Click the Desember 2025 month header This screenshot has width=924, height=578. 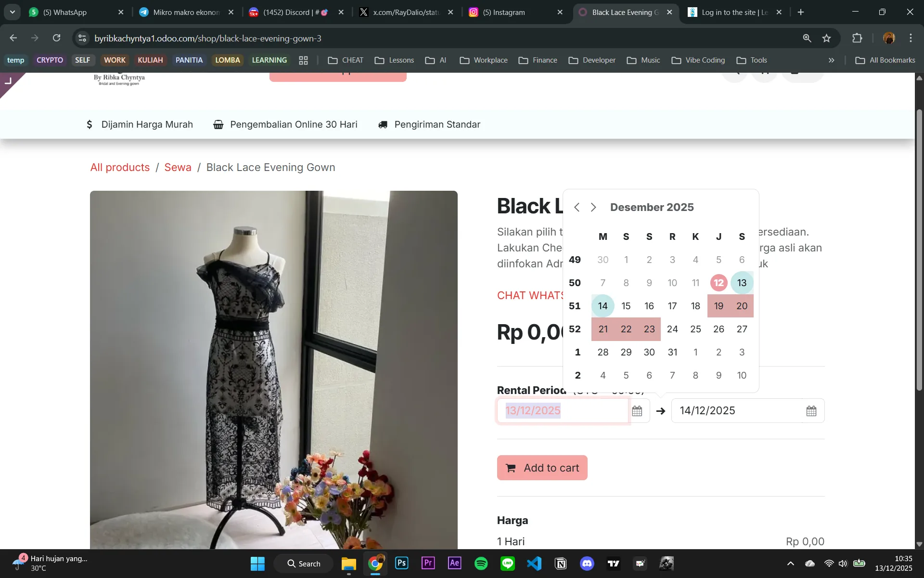(652, 207)
